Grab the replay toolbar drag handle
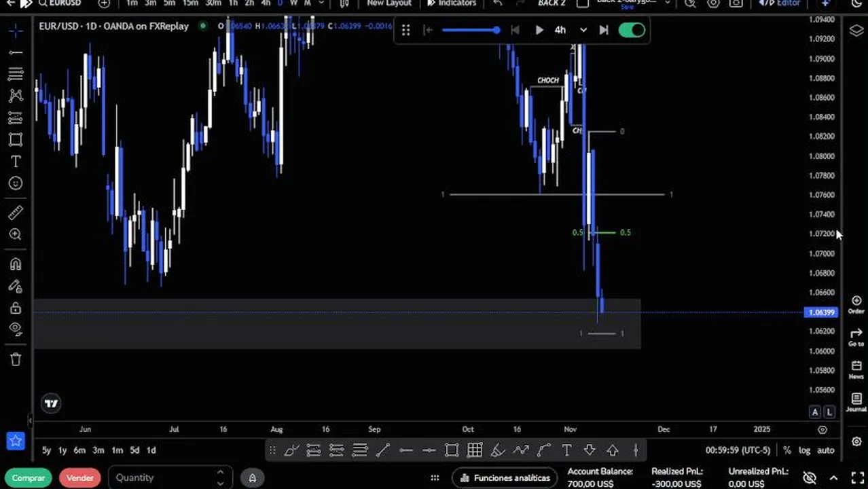868x489 pixels. tap(405, 30)
